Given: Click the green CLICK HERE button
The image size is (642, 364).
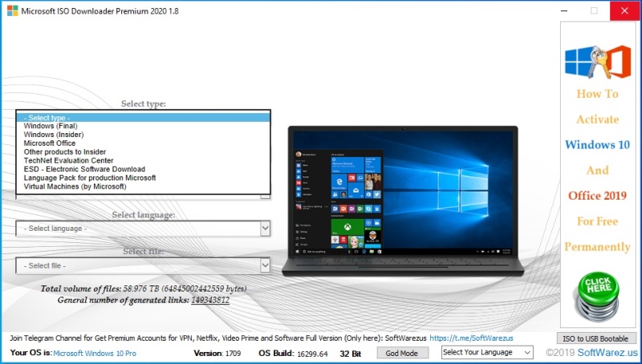Looking at the screenshot, I should point(598,297).
